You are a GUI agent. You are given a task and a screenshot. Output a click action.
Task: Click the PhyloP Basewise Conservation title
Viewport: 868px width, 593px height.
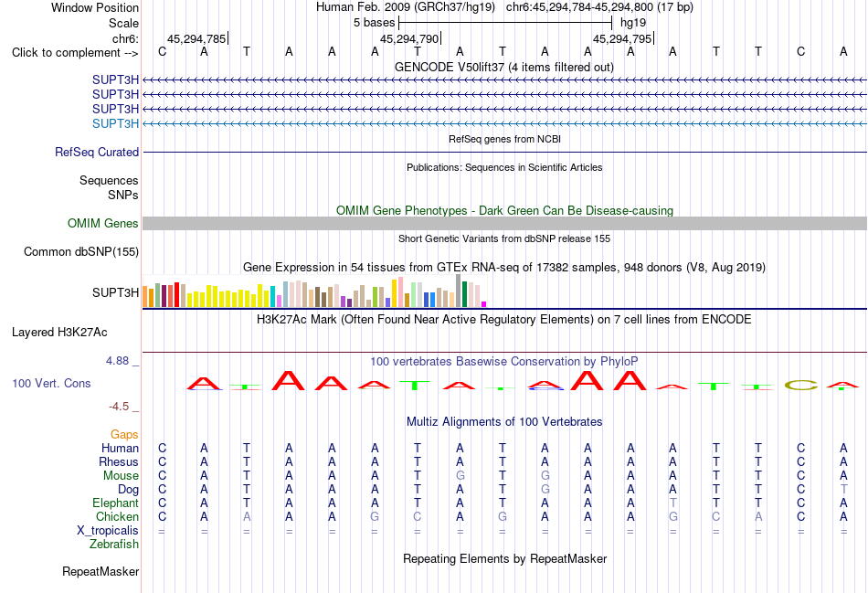click(503, 362)
